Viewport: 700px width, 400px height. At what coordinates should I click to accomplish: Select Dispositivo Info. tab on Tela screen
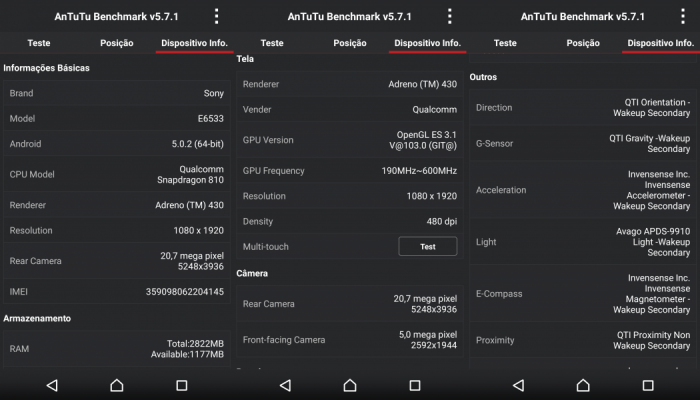(427, 43)
